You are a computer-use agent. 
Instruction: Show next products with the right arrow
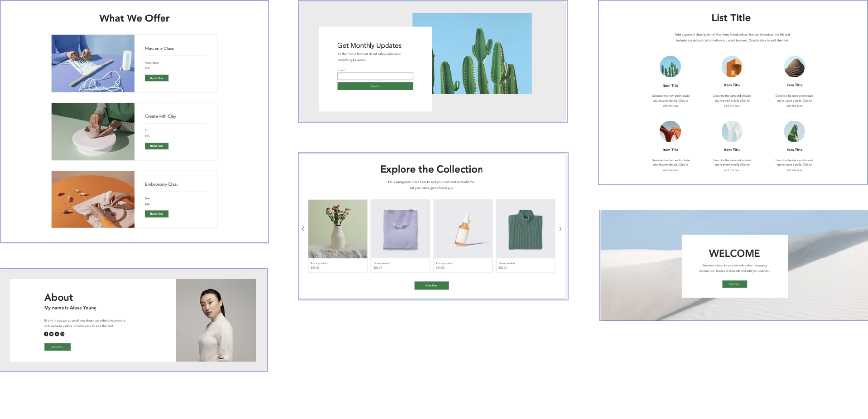(560, 229)
